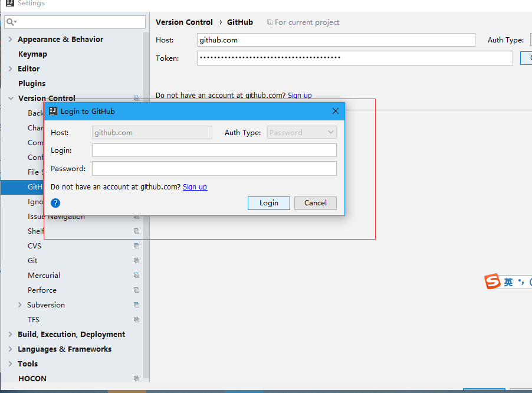Image resolution: width=532 pixels, height=393 pixels.
Task: Select Issue Navigation settings entry
Action: (56, 217)
